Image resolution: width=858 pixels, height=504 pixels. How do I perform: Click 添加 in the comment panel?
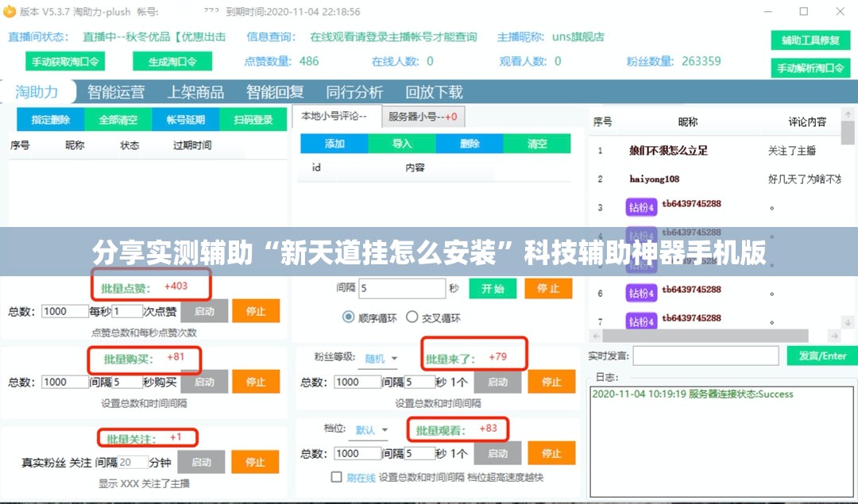click(x=334, y=144)
